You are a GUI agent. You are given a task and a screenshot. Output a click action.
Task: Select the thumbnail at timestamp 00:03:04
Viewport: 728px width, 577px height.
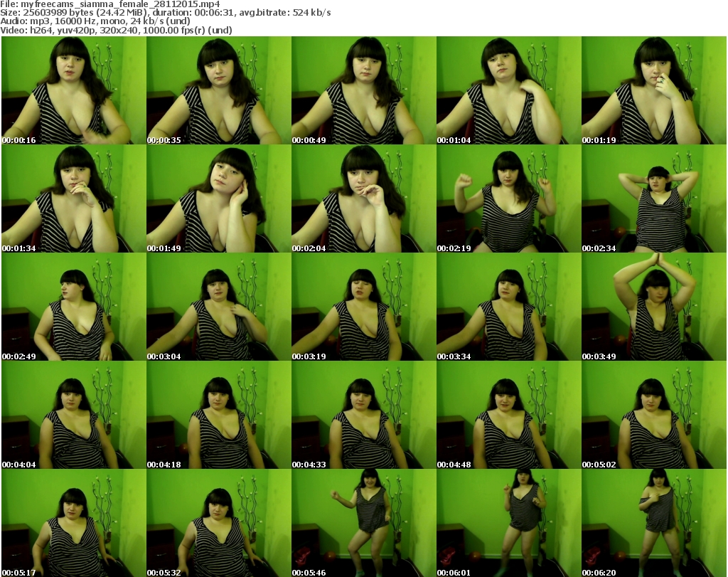coord(219,307)
